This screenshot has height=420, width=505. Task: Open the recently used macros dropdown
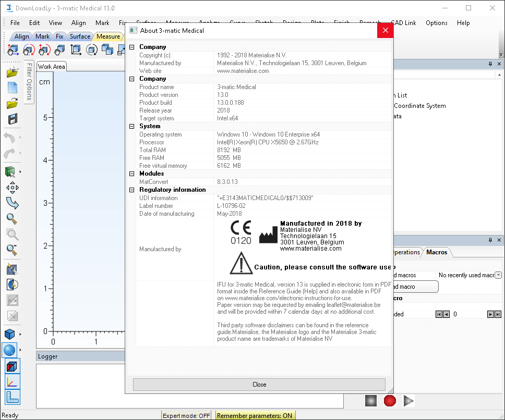point(498,275)
